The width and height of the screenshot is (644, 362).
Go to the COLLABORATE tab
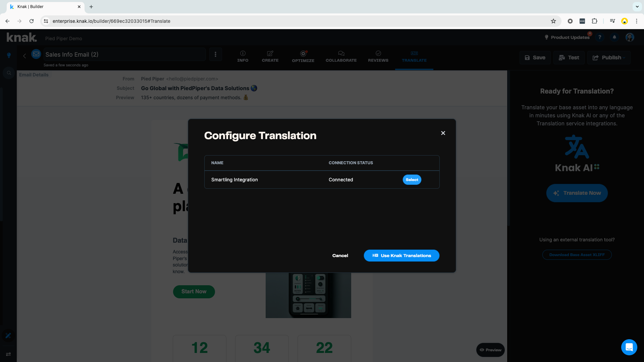click(x=341, y=57)
